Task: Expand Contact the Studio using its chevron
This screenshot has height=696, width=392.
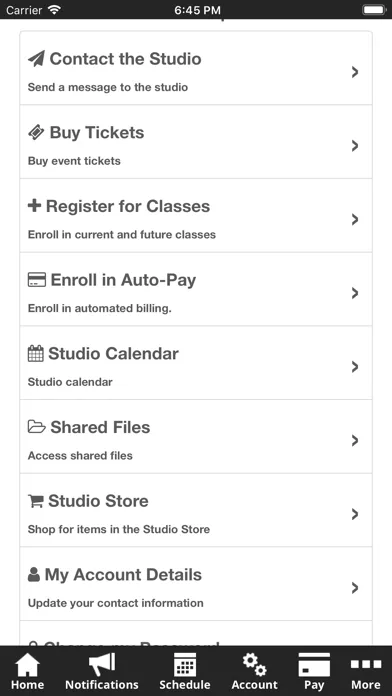Action: 354,72
